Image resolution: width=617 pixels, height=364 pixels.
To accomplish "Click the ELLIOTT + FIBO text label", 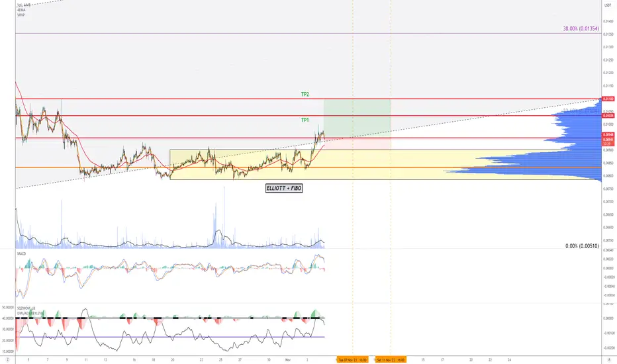I will 284,188.
